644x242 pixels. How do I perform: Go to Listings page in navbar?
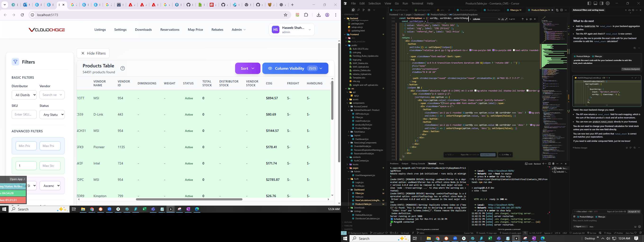point(100,30)
